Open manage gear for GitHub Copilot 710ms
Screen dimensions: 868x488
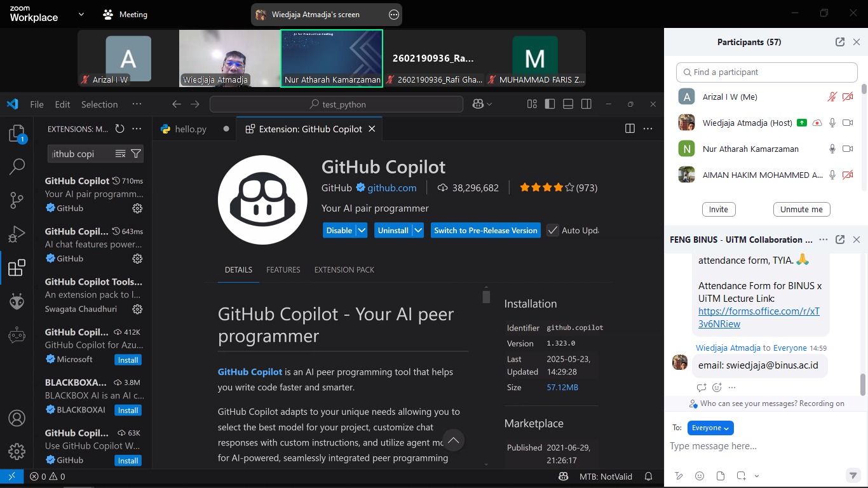(137, 208)
